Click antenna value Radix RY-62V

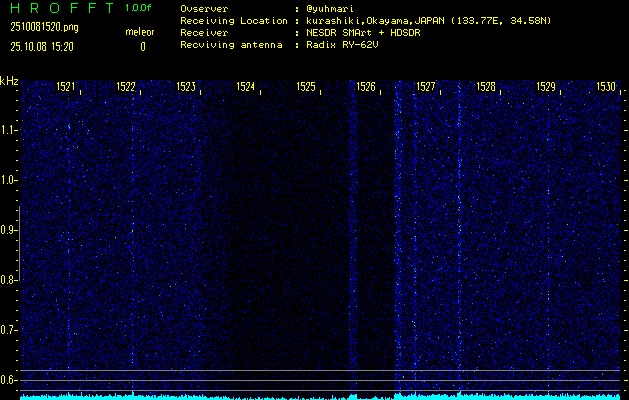(x=342, y=45)
